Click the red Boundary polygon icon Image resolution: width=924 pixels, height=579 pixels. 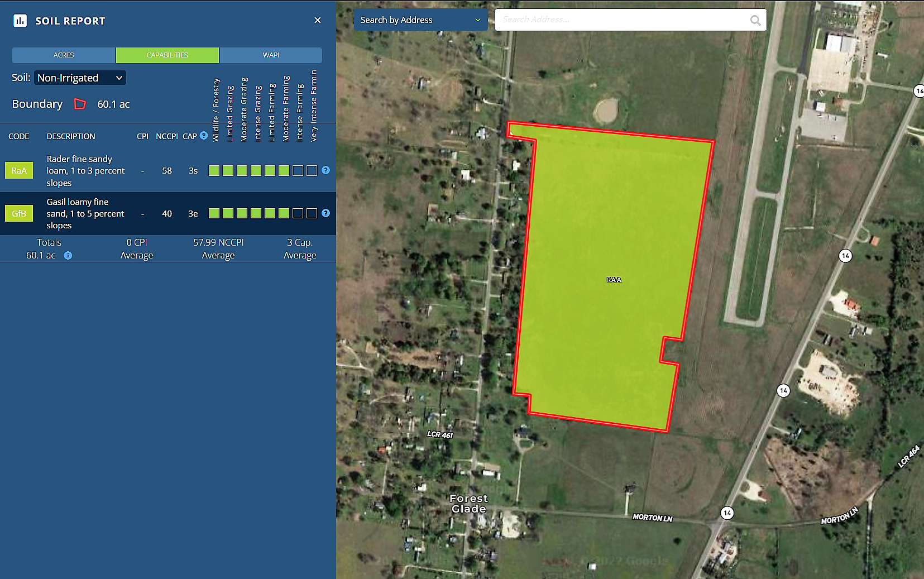click(80, 104)
